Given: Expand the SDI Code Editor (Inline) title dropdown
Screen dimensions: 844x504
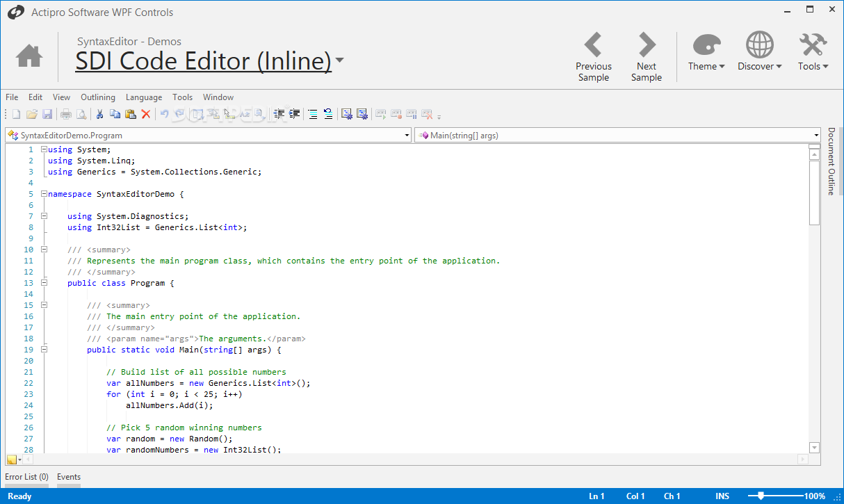Looking at the screenshot, I should (339, 60).
